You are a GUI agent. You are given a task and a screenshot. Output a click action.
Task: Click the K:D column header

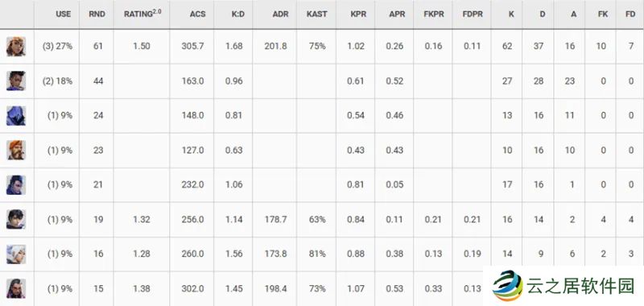click(x=237, y=14)
